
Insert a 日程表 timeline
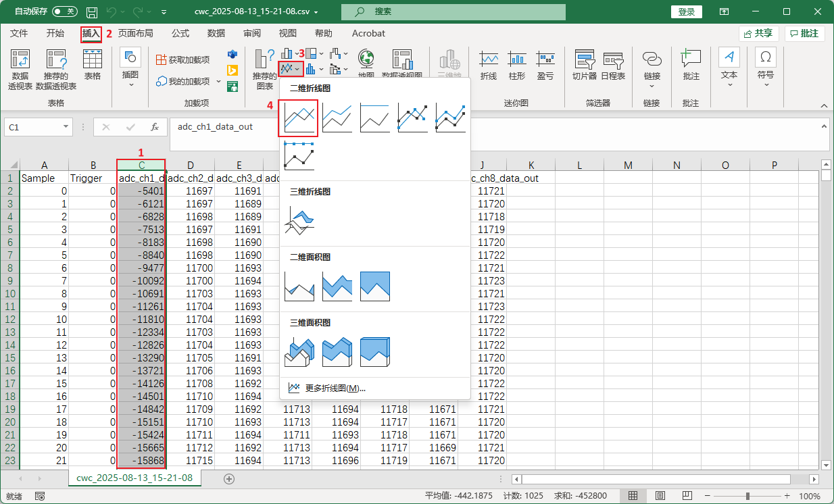point(613,65)
